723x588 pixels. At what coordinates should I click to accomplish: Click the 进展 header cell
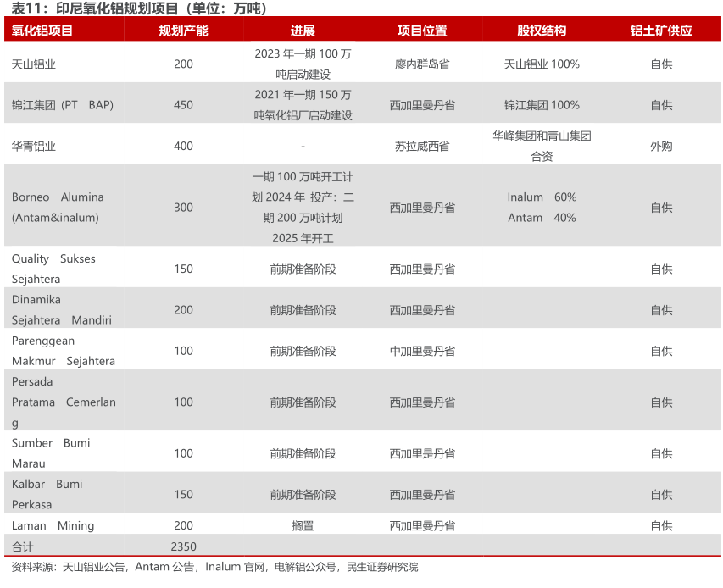[303, 31]
